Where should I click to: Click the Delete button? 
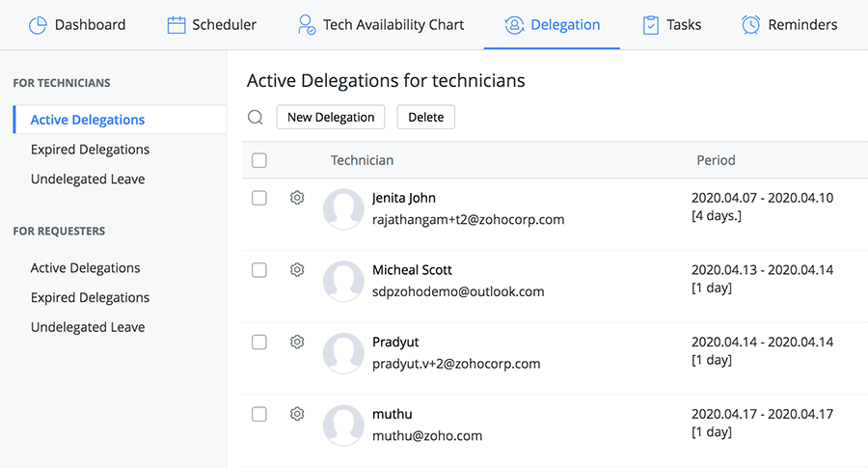425,118
